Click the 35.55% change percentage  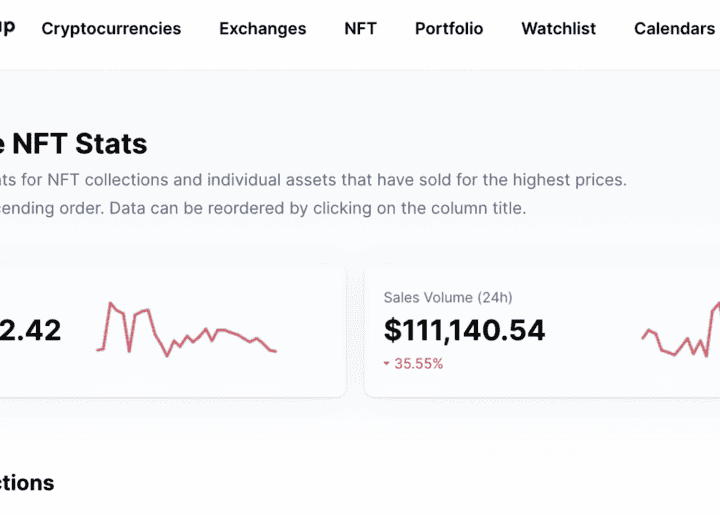point(418,364)
